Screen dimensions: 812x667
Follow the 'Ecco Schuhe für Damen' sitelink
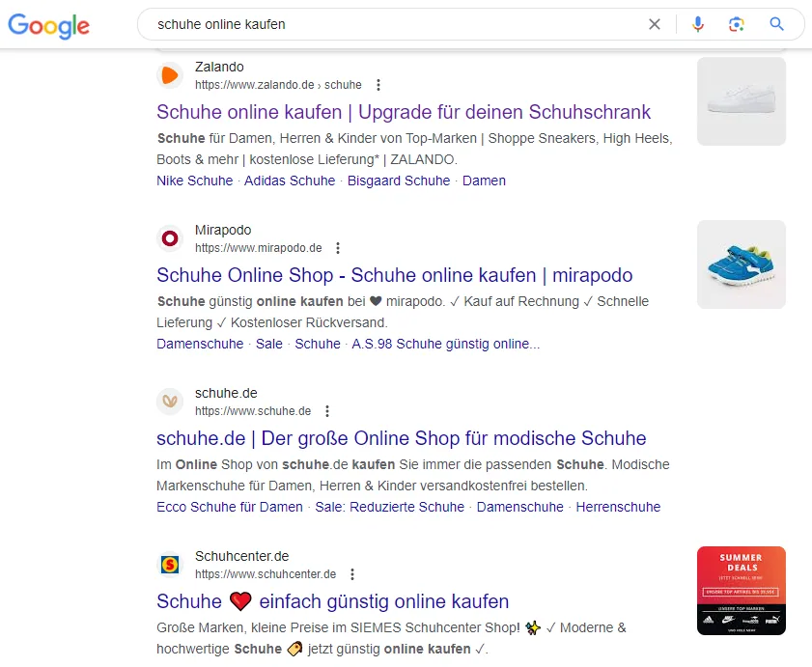click(x=230, y=507)
